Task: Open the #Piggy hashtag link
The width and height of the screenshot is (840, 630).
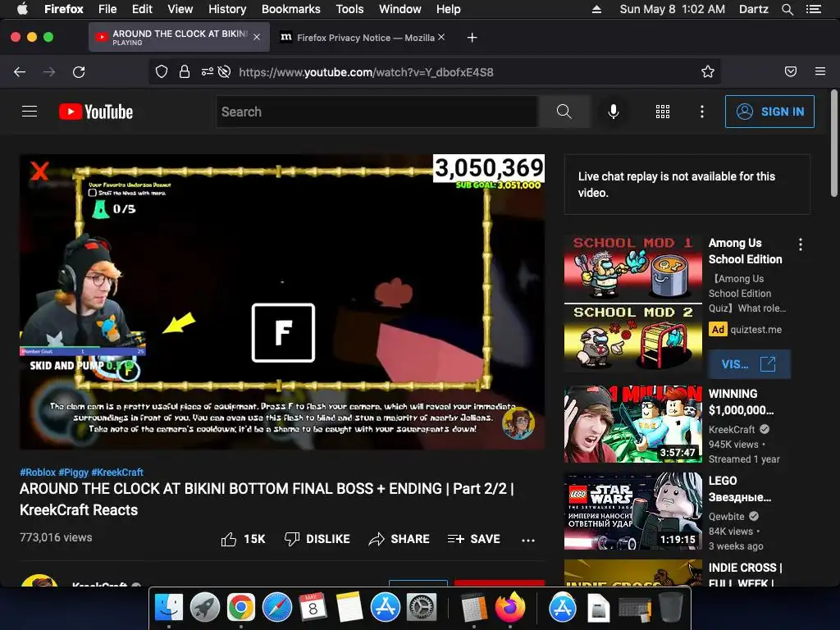Action: click(x=73, y=472)
